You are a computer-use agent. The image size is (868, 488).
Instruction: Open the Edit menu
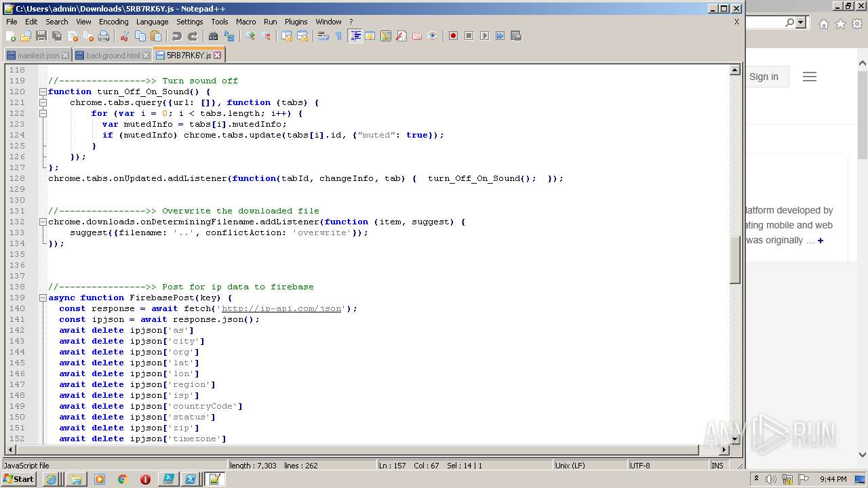pos(31,22)
